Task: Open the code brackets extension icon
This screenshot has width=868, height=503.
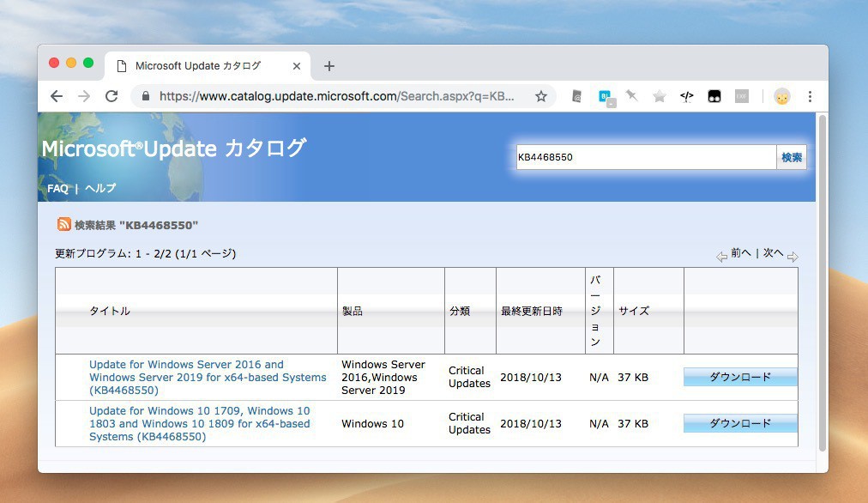Action: (686, 97)
